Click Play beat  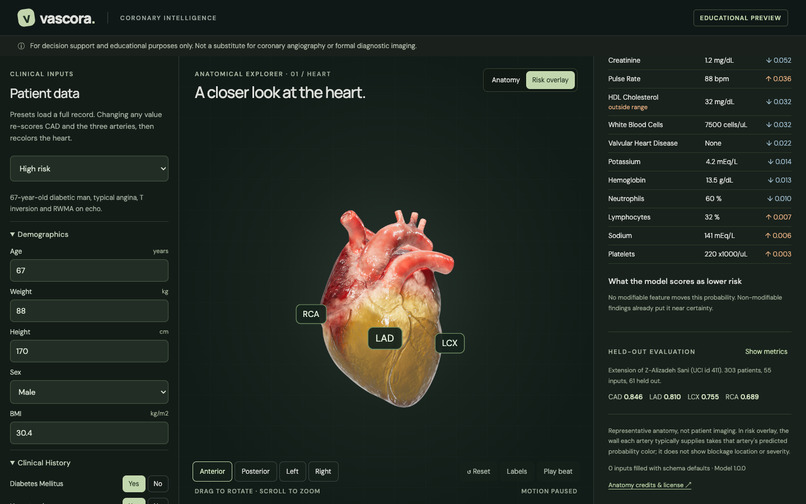coord(558,471)
